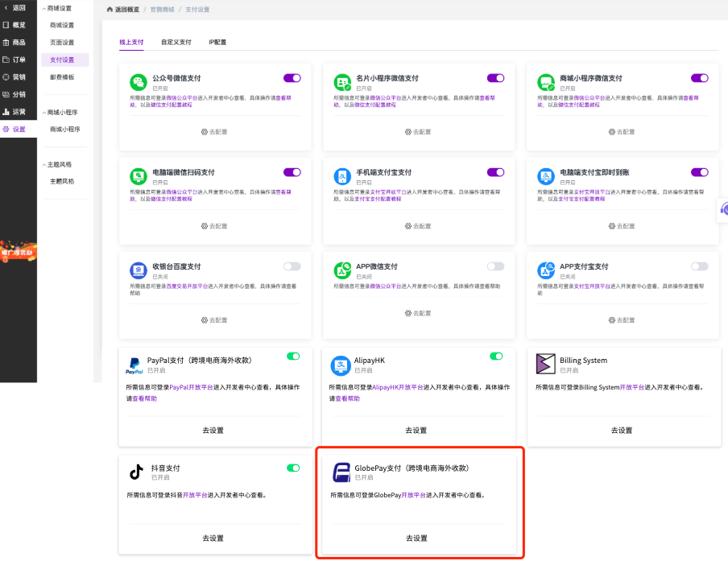Open 开放平台 link in GlobePay card
The height and width of the screenshot is (569, 728).
(x=414, y=495)
